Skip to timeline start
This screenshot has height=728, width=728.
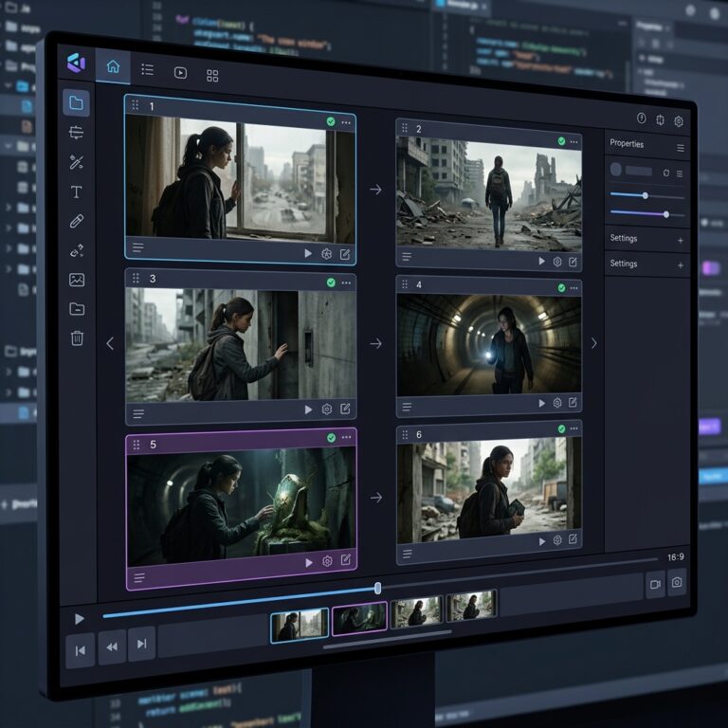coord(80,650)
